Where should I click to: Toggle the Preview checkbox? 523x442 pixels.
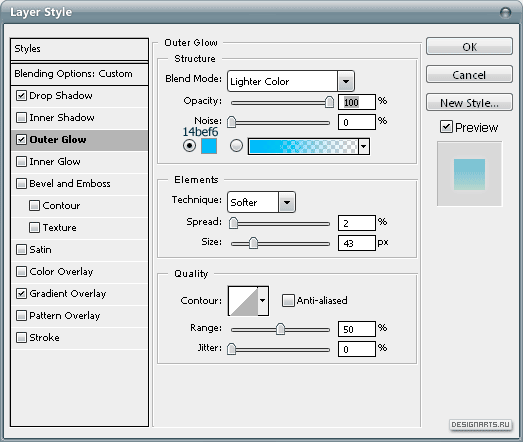click(x=446, y=127)
